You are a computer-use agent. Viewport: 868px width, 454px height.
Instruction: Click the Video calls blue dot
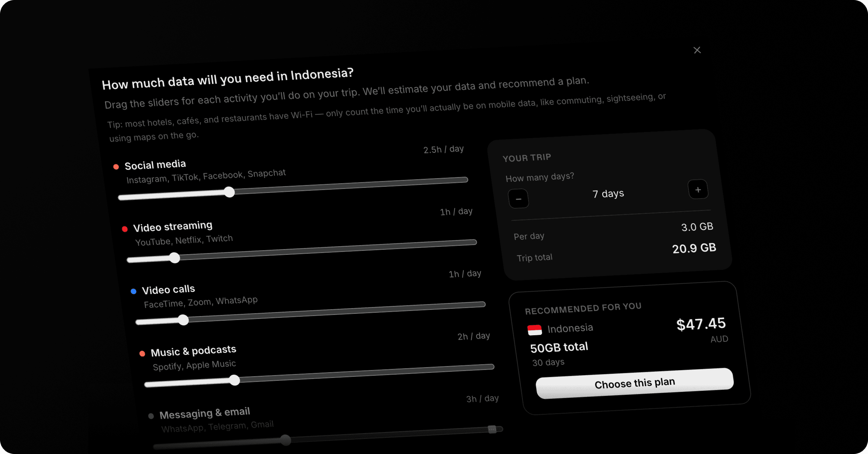coord(133,291)
